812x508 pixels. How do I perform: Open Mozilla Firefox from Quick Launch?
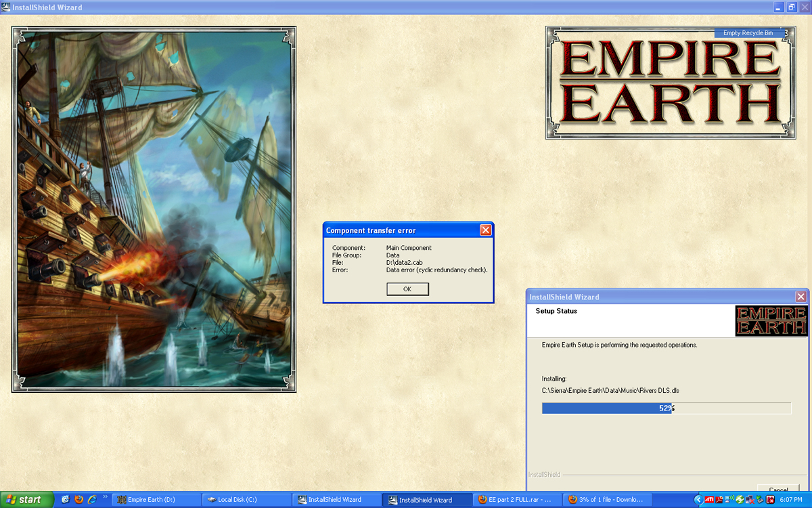point(78,500)
